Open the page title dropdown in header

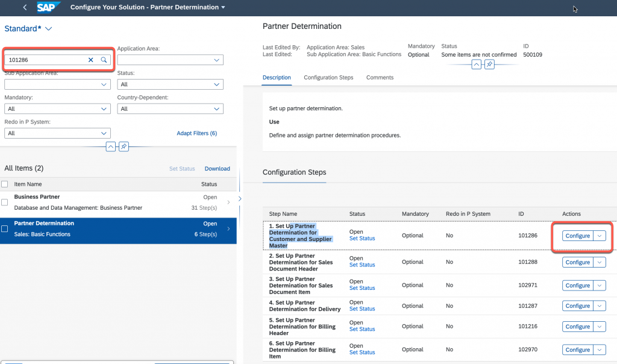click(223, 7)
